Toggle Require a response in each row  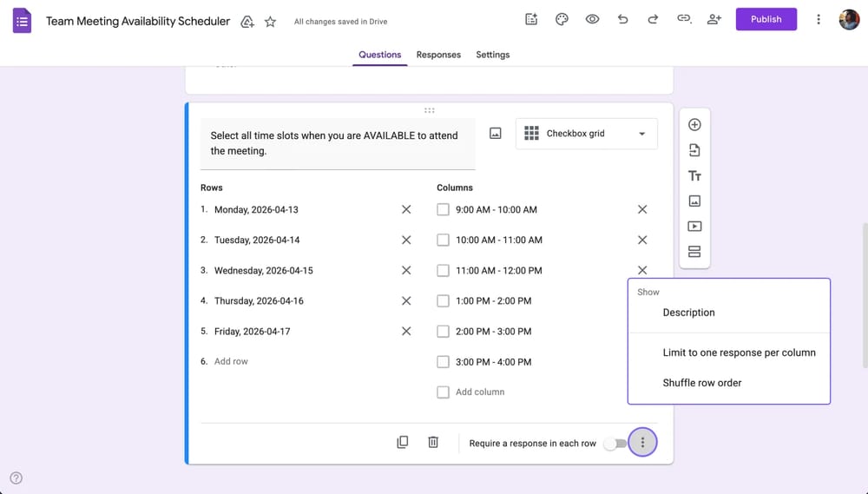coord(615,444)
